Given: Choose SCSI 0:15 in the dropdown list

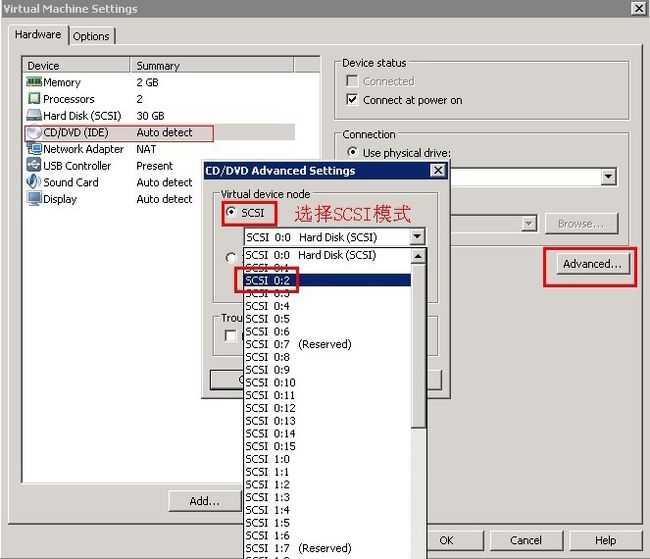Looking at the screenshot, I should pos(327,446).
